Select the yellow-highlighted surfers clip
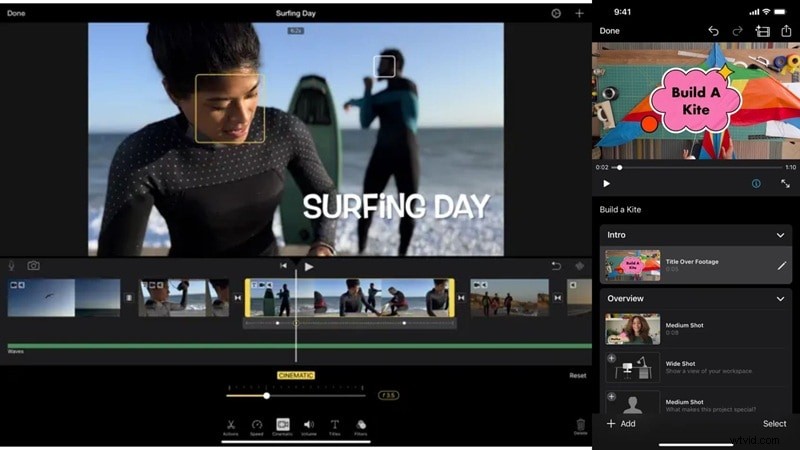 (x=349, y=298)
